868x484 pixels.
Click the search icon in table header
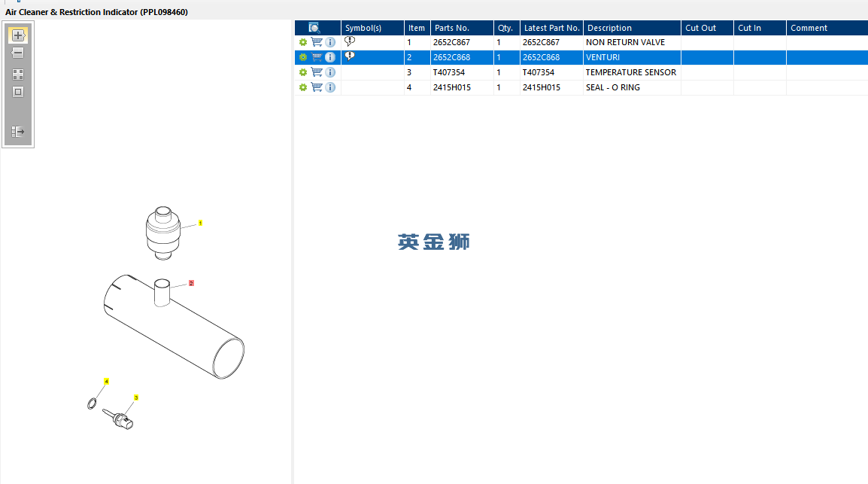pyautogui.click(x=314, y=28)
